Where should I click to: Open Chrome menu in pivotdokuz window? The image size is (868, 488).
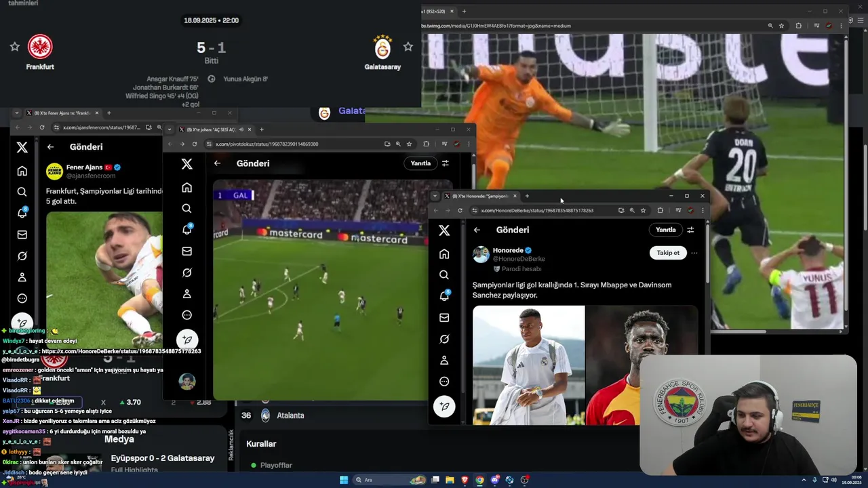pyautogui.click(x=469, y=144)
